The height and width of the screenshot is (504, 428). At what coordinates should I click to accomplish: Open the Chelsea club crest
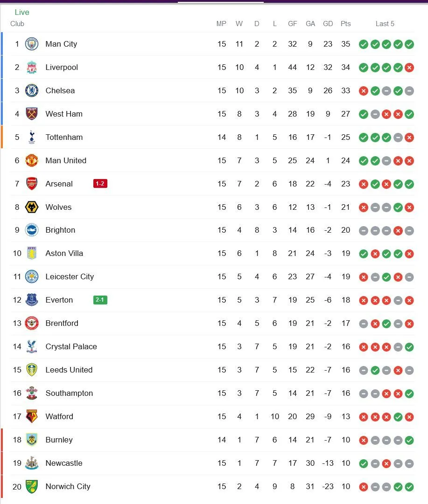pos(31,90)
